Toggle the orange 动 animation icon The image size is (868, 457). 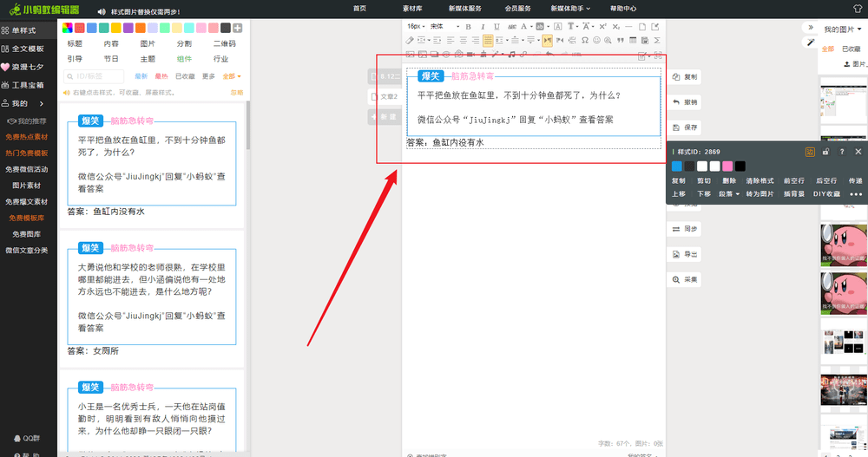click(810, 152)
